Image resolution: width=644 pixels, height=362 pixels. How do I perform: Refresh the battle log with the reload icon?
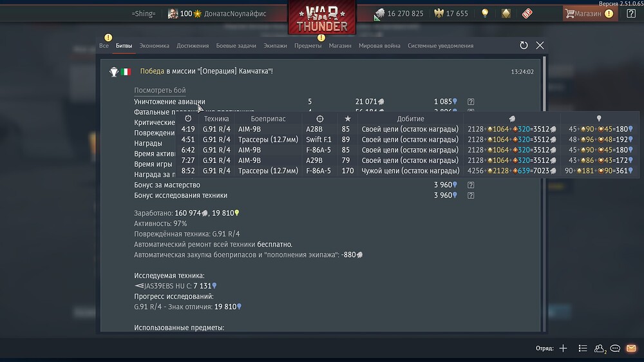click(x=524, y=45)
